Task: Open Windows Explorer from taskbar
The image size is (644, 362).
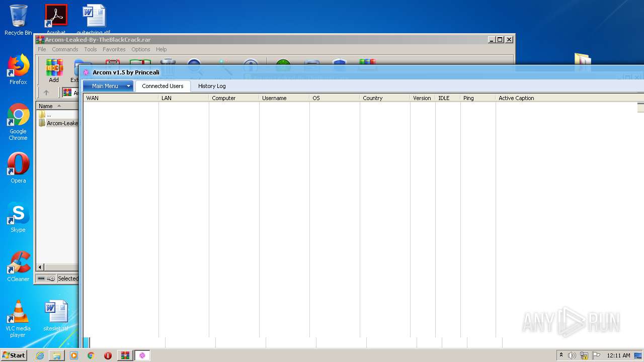Action: 57,355
